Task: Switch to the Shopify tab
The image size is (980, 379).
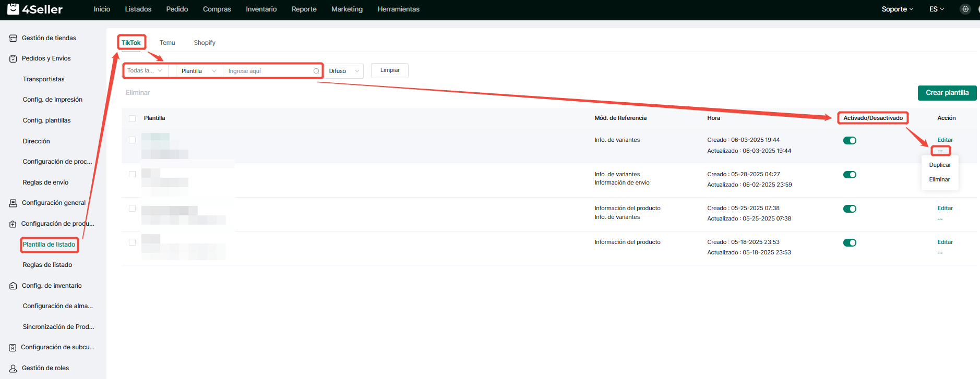Action: pyautogui.click(x=205, y=43)
